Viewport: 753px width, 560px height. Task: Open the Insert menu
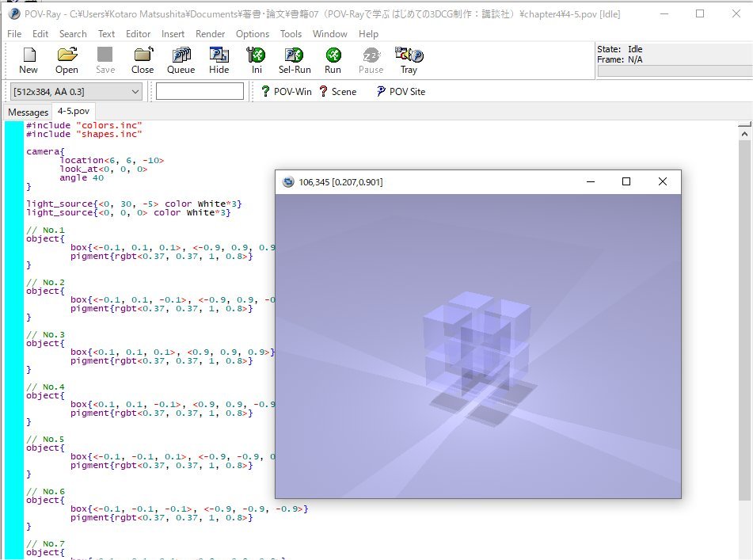(173, 34)
